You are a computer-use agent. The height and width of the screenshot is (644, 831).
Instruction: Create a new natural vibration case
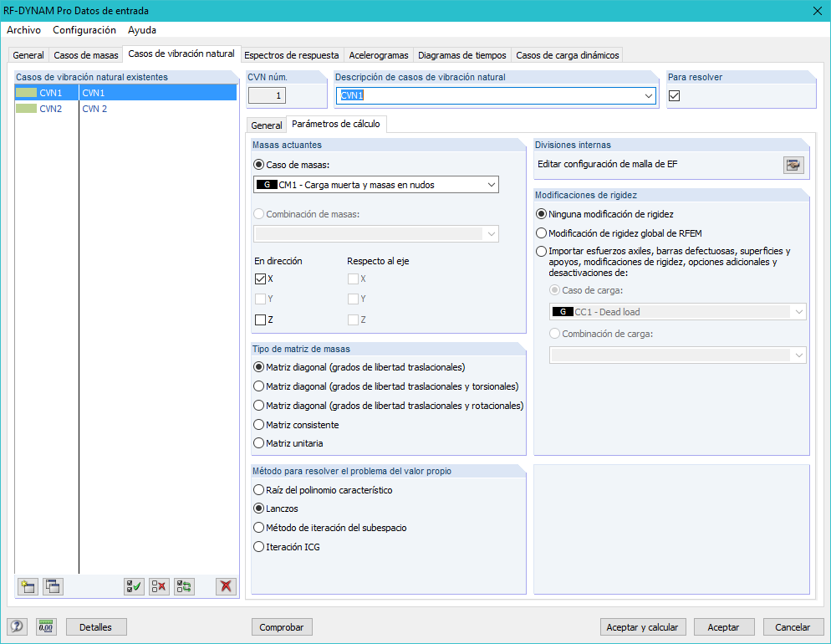click(28, 586)
